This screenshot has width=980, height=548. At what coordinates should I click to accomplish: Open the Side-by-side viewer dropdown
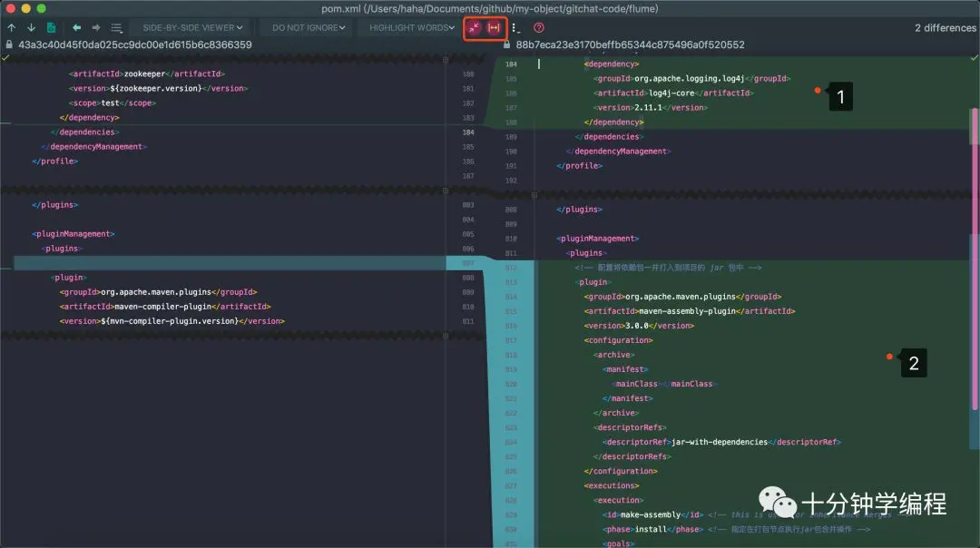point(192,27)
